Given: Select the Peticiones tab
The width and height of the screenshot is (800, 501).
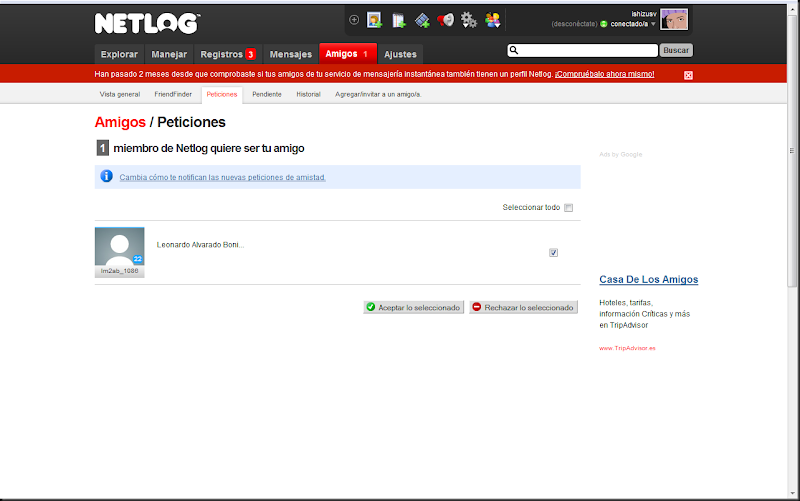Looking at the screenshot, I should 222,94.
